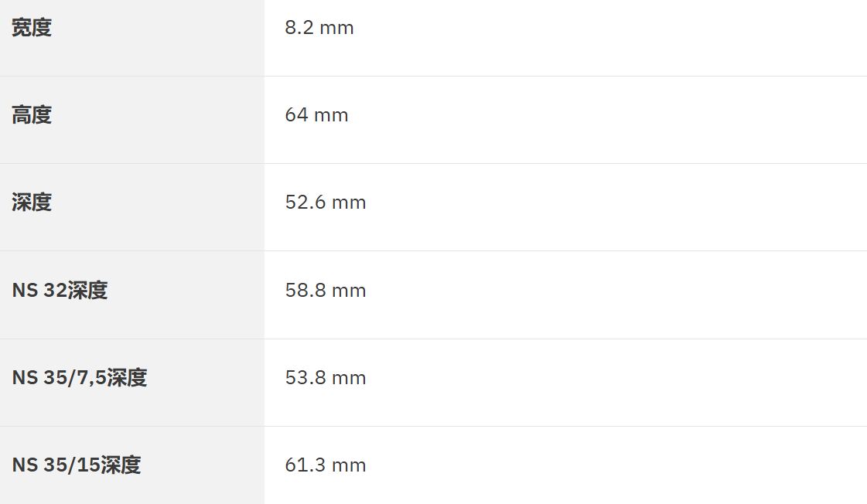The height and width of the screenshot is (504, 867).
Task: Select the 58.8 mm value
Action: coord(325,291)
